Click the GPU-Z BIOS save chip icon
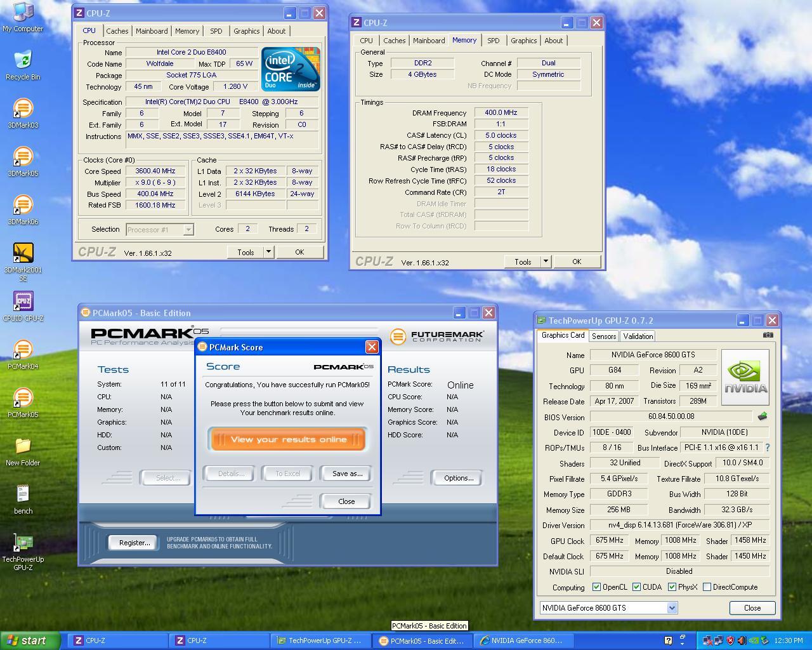Viewport: 812px width, 650px height. coord(763,416)
